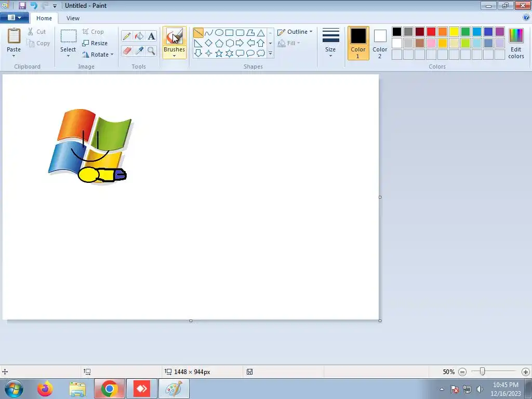Choose the Curve shape
Image resolution: width=532 pixels, height=399 pixels.
209,33
